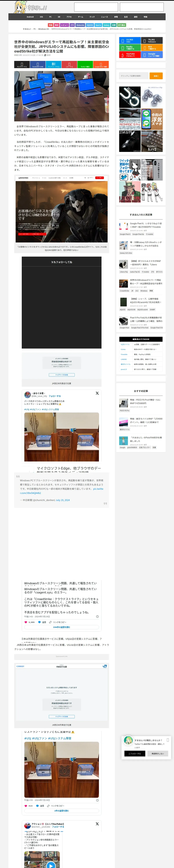Viewport: 174px width, 868px height.
Task: Click the red コピーする share button
Action: (x=69, y=65)
